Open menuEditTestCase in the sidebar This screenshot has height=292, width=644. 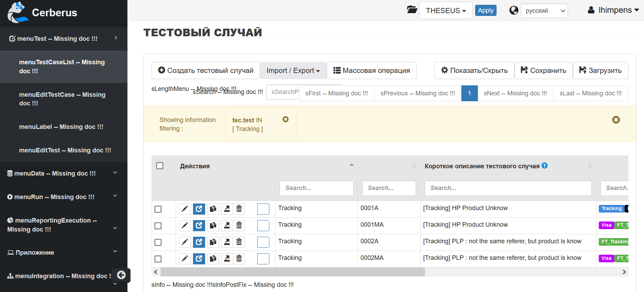coord(64,99)
